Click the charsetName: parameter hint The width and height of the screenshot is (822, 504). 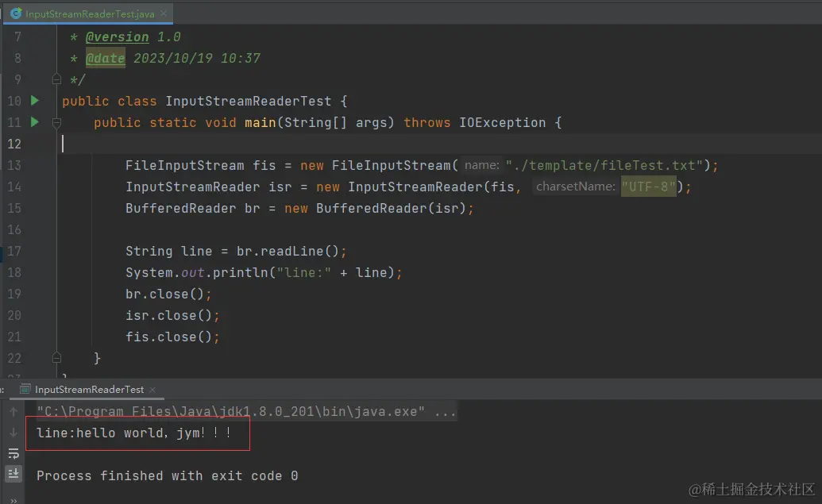pos(576,187)
